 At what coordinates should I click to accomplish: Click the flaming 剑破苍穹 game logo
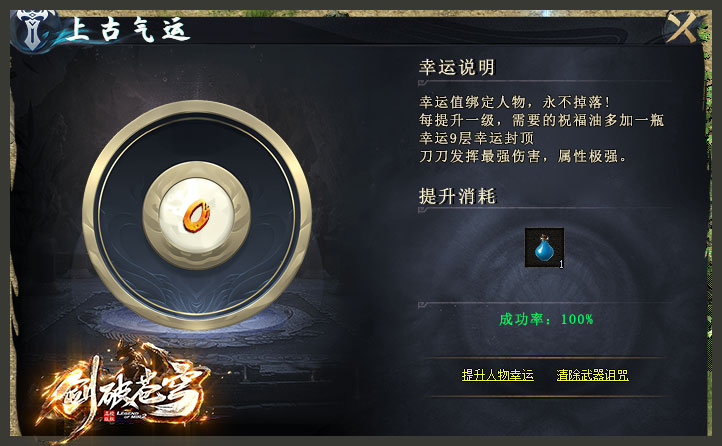coord(124,391)
